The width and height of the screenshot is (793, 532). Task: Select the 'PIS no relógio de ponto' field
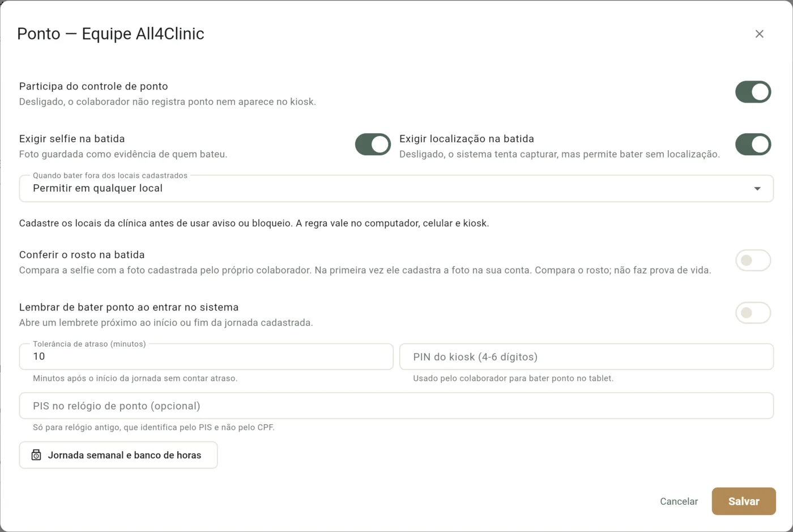point(396,406)
